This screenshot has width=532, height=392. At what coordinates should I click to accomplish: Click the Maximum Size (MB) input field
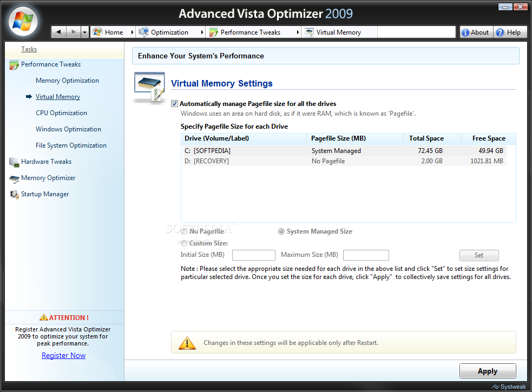click(x=366, y=255)
